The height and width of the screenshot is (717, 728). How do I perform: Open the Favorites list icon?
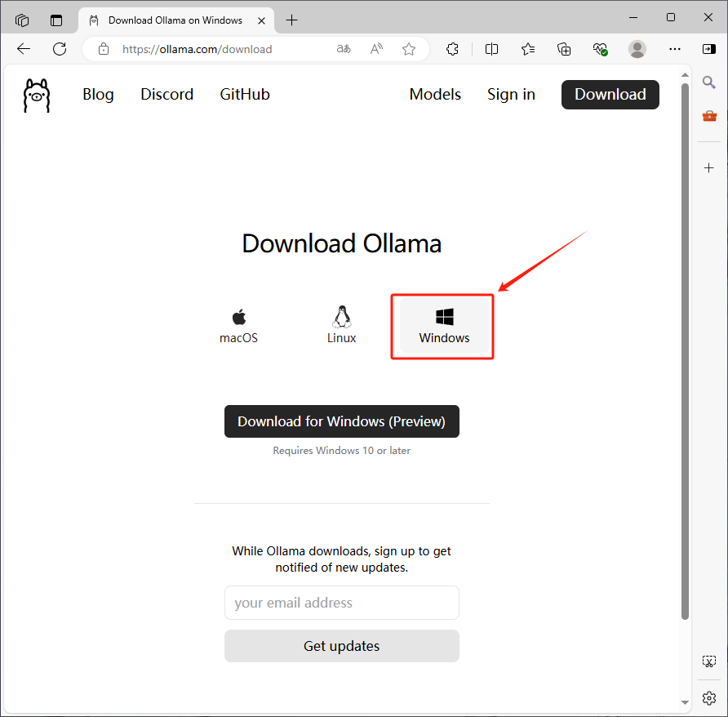point(528,49)
